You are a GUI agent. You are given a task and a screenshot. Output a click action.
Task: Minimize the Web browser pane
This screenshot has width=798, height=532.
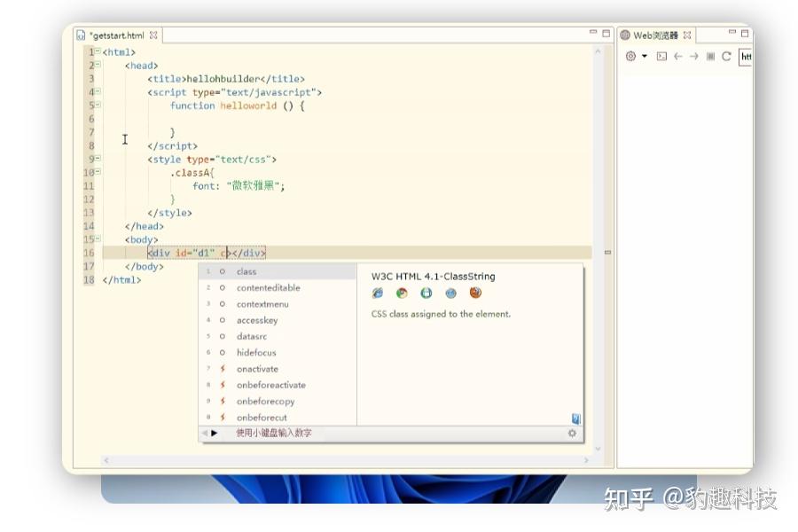(x=731, y=33)
